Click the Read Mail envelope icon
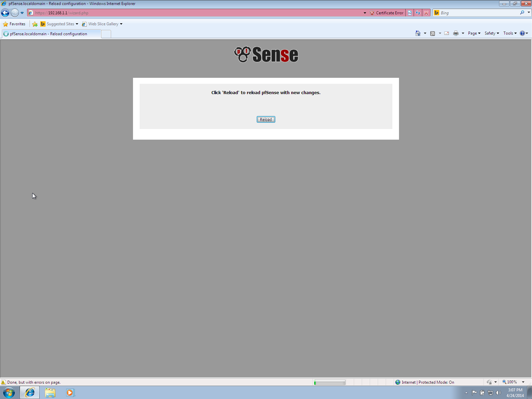The width and height of the screenshot is (532, 399). point(447,33)
